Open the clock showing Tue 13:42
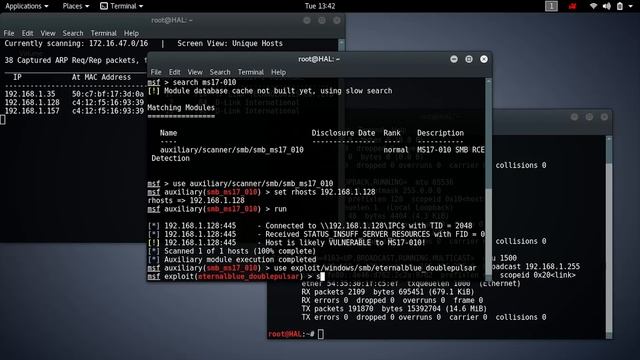This screenshot has height=360, width=640. pyautogui.click(x=320, y=6)
